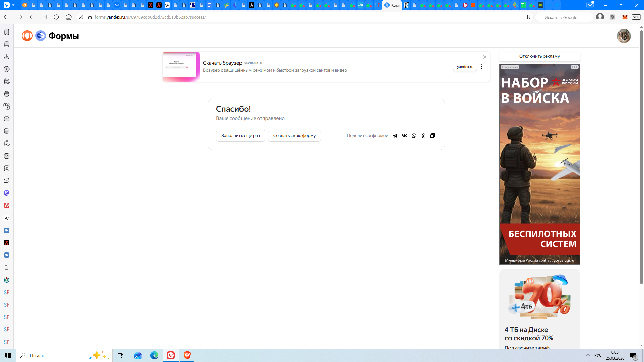Share form via Telegram icon
Image resolution: width=644 pixels, height=362 pixels.
tap(395, 136)
